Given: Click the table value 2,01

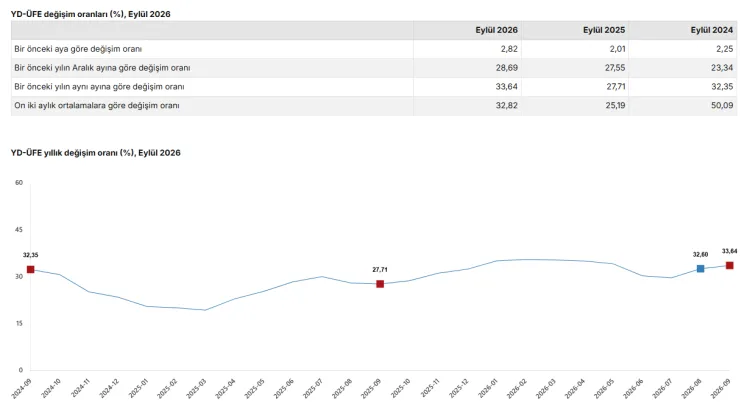Looking at the screenshot, I should (617, 49).
